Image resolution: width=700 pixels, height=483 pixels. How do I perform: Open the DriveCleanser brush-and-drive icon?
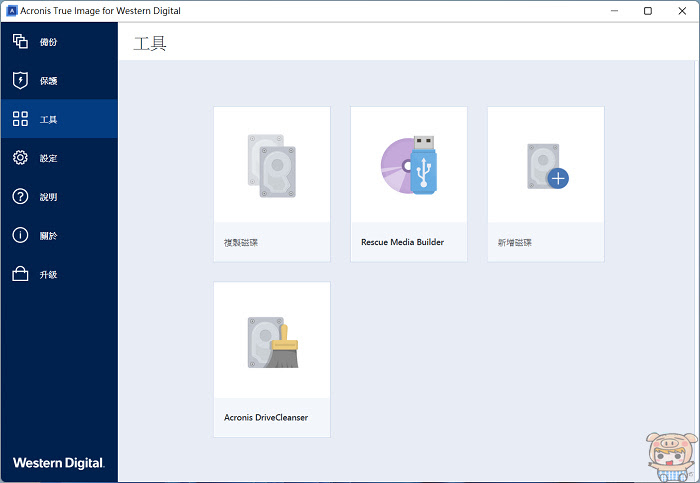273,342
